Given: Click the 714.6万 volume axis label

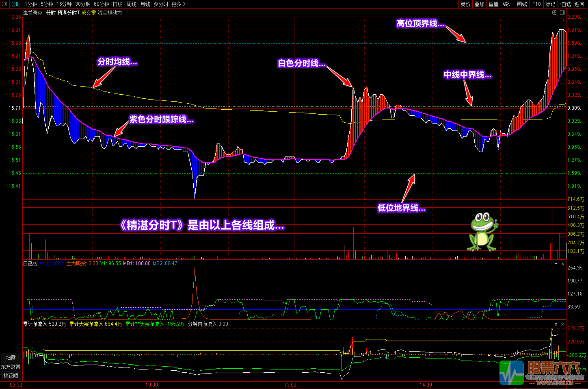Looking at the screenshot, I should tap(576, 199).
